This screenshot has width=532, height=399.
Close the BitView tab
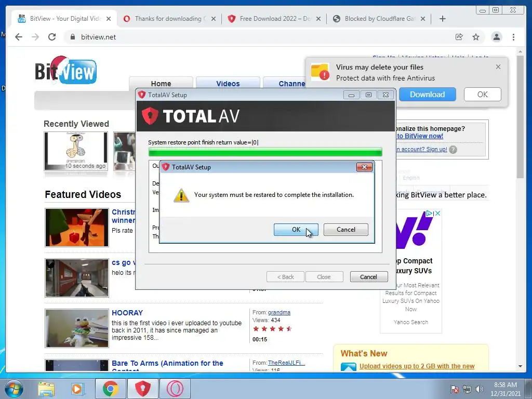109,19
